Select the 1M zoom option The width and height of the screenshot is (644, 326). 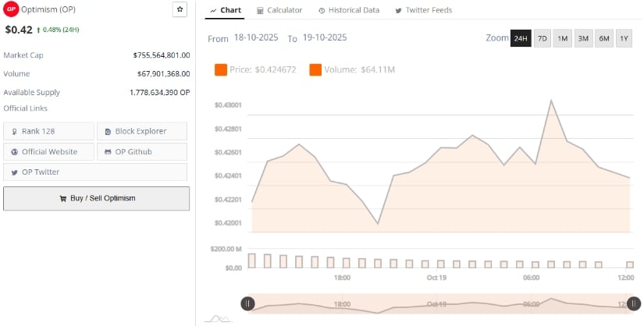[562, 38]
